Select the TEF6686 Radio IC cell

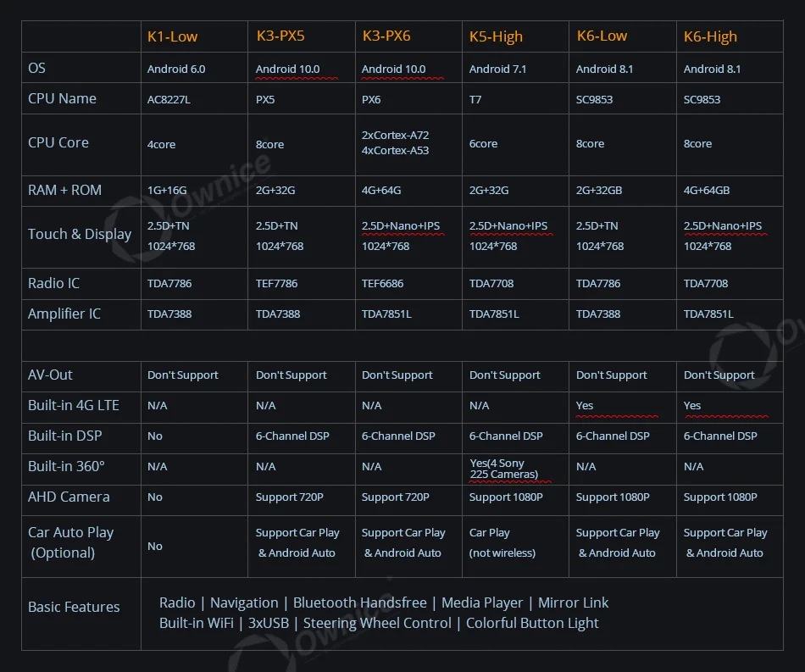(382, 283)
